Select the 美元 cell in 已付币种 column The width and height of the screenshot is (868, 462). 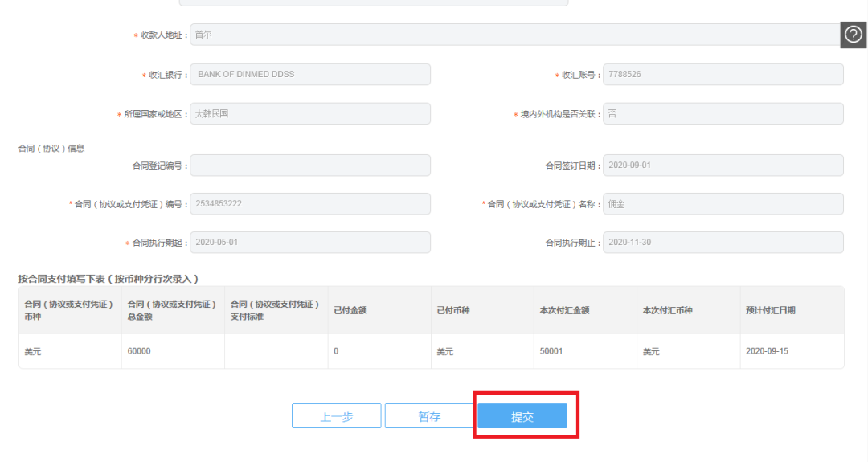pyautogui.click(x=482, y=351)
